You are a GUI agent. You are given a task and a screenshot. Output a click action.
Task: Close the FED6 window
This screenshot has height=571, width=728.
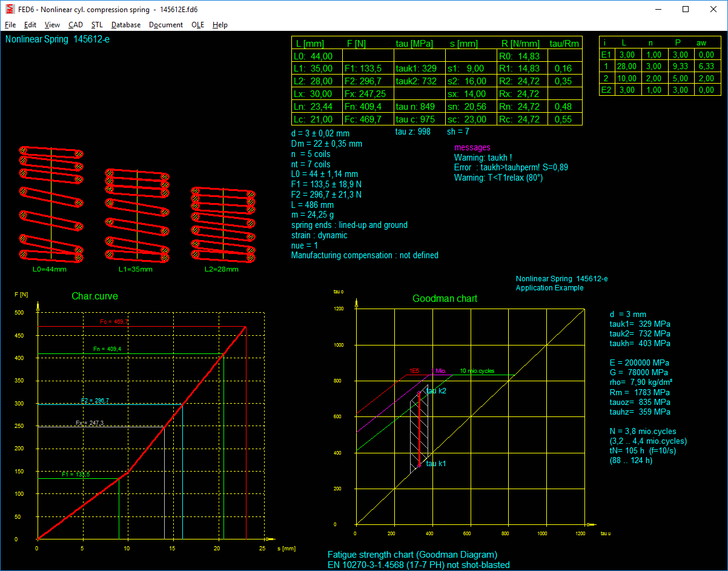(713, 10)
